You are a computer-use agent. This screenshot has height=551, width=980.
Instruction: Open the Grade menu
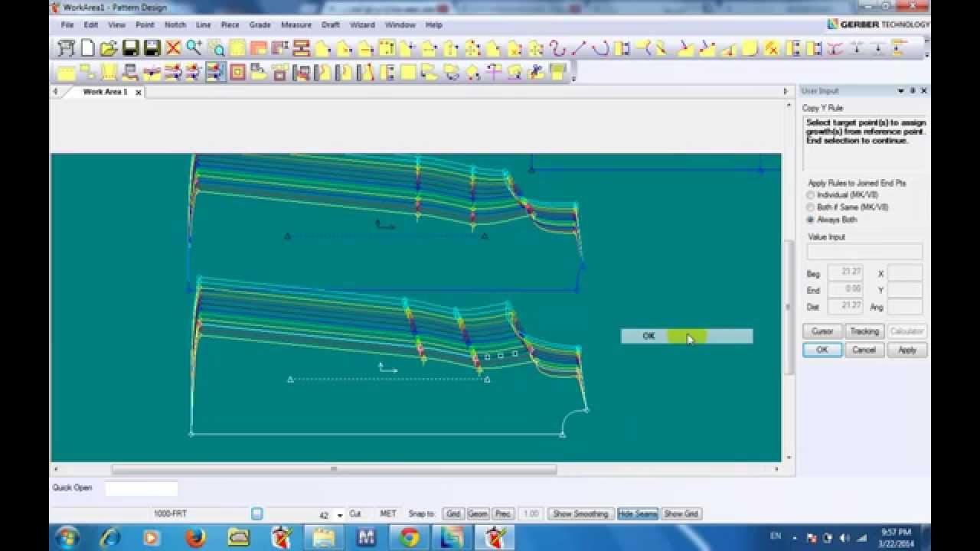(260, 24)
